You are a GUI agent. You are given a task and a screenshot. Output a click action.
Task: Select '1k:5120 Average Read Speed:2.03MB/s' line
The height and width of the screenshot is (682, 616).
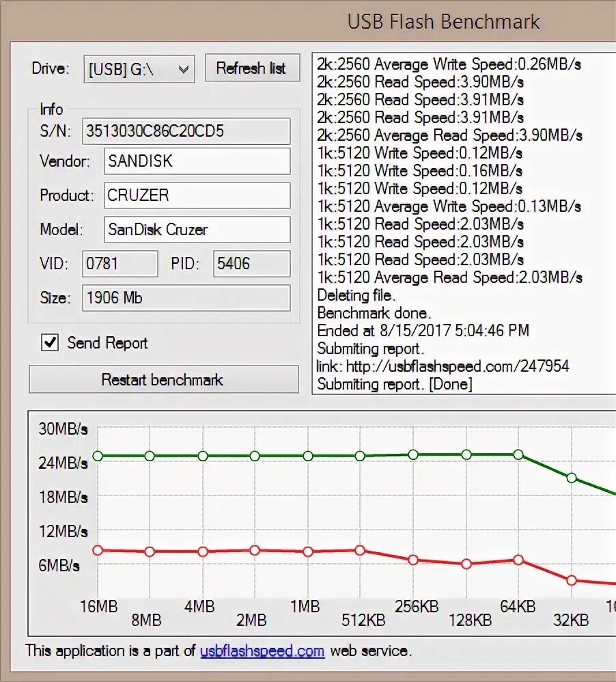coord(449,277)
